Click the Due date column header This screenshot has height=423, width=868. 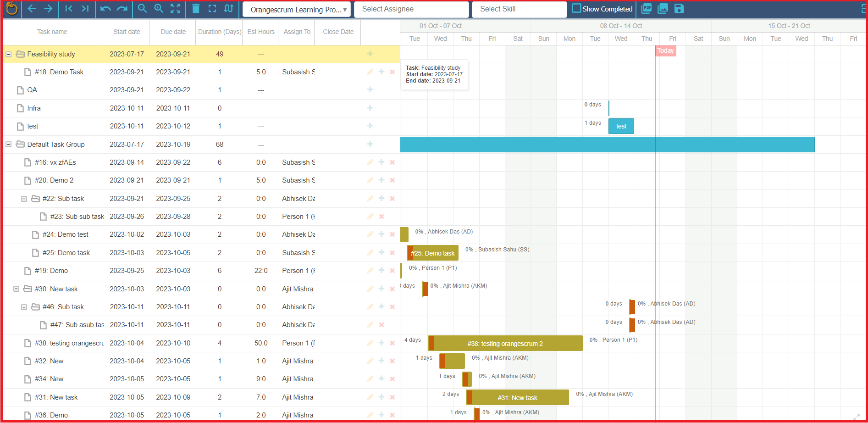point(173,32)
